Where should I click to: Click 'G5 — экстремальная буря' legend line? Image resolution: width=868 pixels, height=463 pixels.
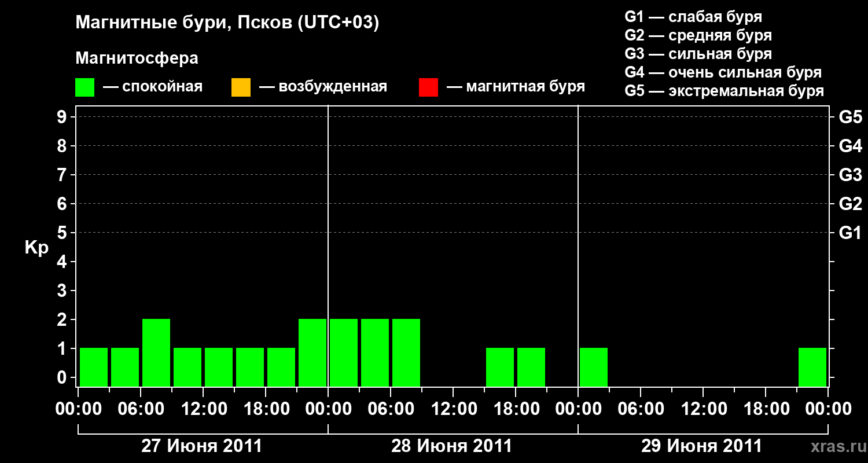pyautogui.click(x=724, y=90)
